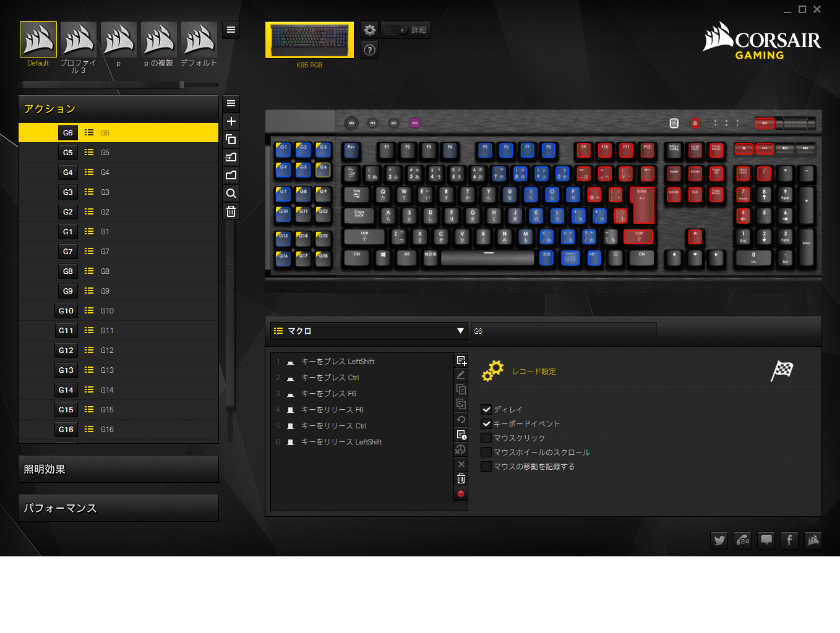The width and height of the screenshot is (840, 633).
Task: Open device settings gear icon
Action: (370, 30)
